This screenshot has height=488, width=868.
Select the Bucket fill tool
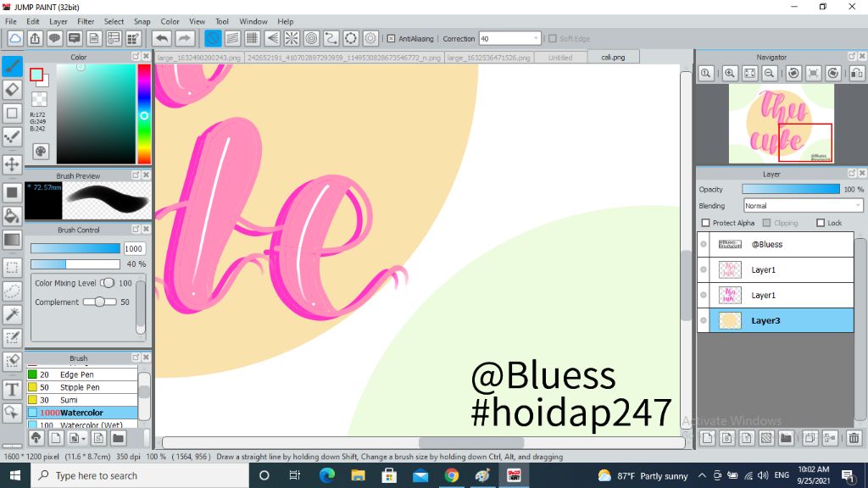12,216
